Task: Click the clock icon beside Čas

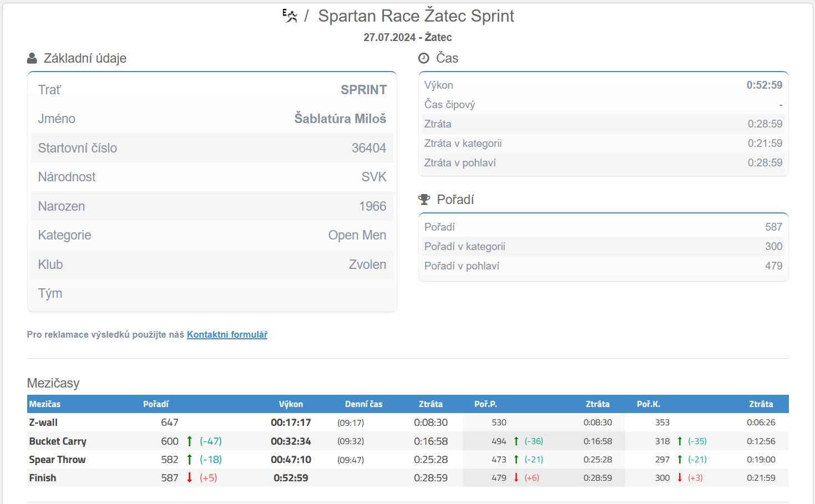Action: point(424,58)
